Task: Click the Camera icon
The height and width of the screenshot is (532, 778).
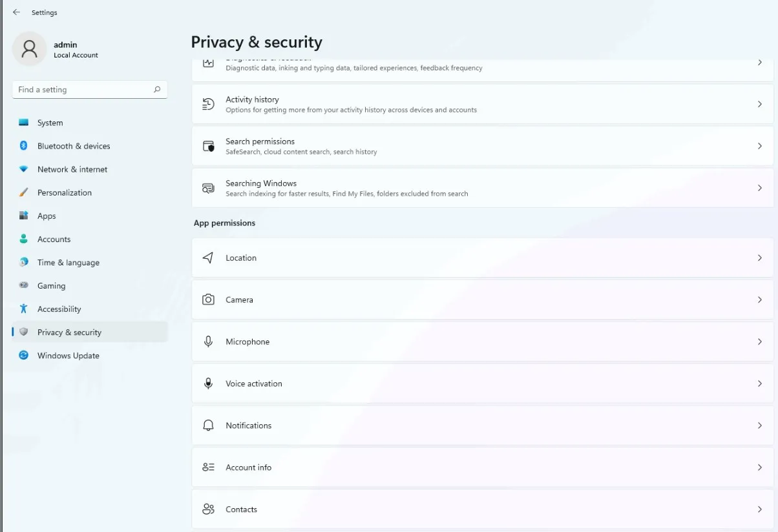Action: point(208,300)
